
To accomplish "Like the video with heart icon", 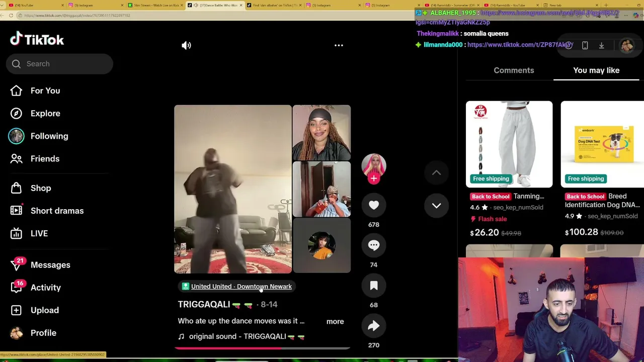I will pyautogui.click(x=373, y=205).
